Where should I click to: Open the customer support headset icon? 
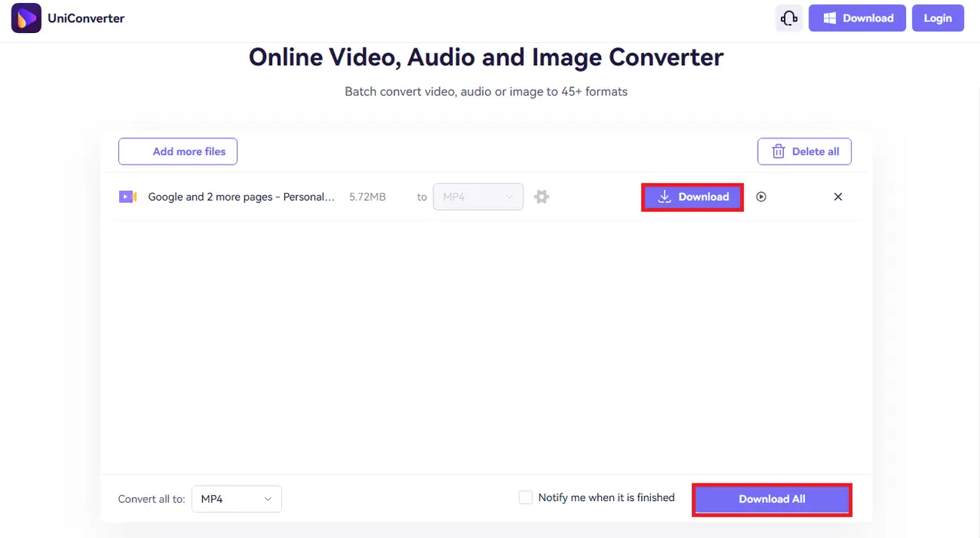(x=789, y=18)
